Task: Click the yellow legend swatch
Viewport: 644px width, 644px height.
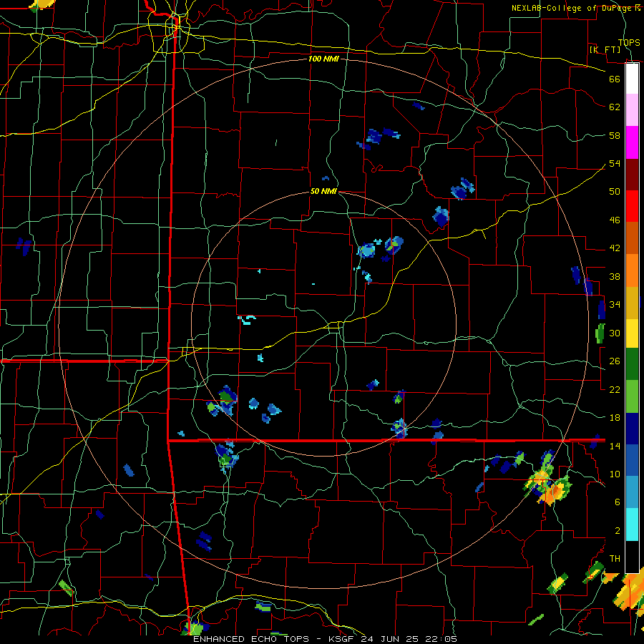Action: click(x=632, y=333)
